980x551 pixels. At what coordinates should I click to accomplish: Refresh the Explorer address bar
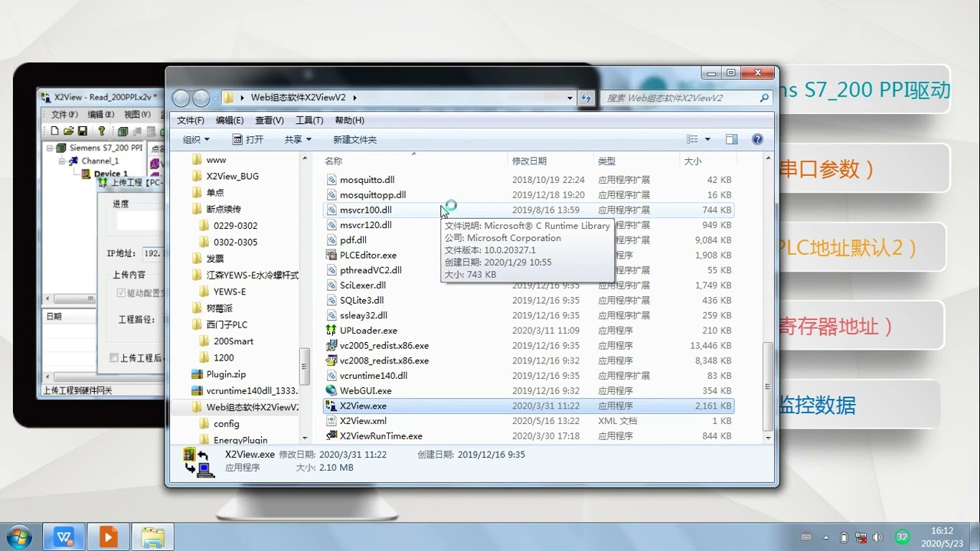point(586,98)
